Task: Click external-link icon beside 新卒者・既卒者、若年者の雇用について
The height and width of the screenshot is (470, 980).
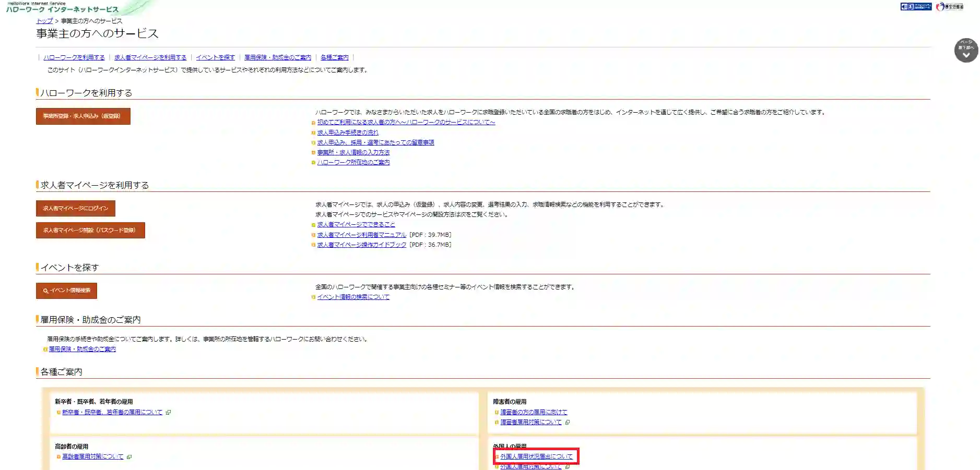Action: 168,413
